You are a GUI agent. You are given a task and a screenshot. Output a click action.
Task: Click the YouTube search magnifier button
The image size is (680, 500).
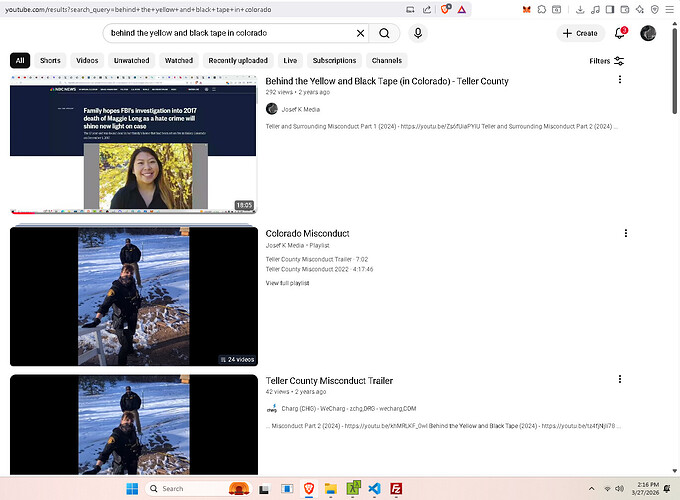pyautogui.click(x=384, y=33)
